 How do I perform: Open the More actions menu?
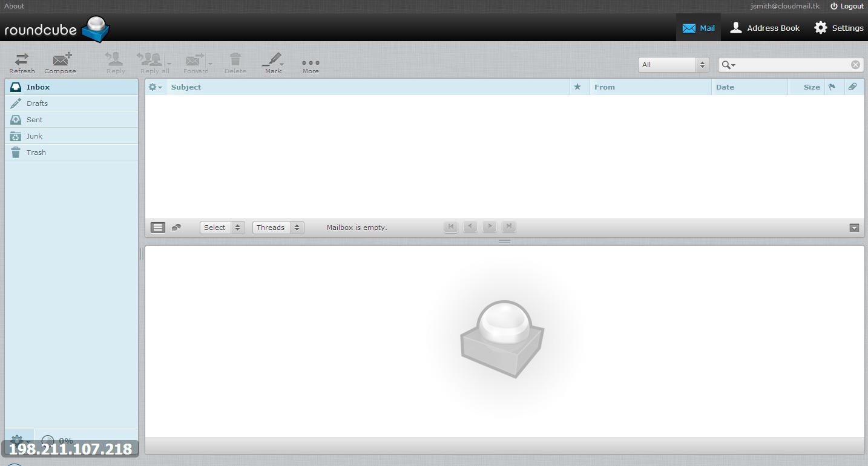(311, 64)
